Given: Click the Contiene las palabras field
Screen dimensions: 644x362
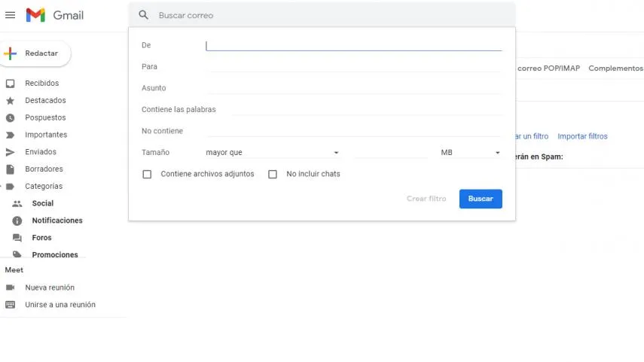Looking at the screenshot, I should click(367, 110).
